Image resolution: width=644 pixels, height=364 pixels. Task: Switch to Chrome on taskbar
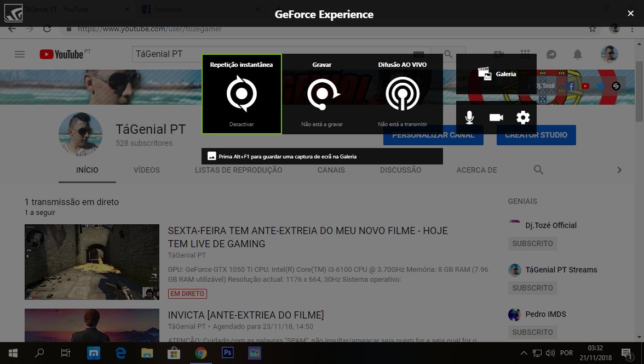click(201, 353)
